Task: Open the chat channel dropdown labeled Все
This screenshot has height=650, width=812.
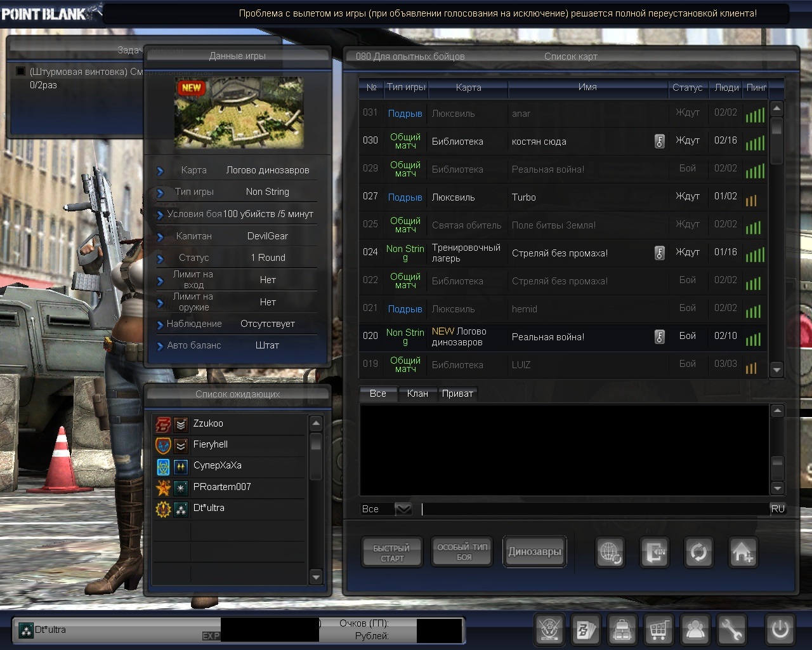Action: pos(403,509)
